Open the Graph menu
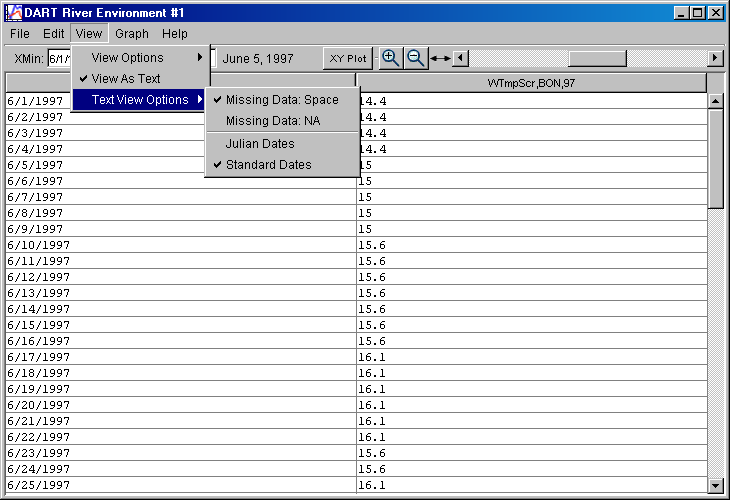The height and width of the screenshot is (500, 730). point(132,34)
